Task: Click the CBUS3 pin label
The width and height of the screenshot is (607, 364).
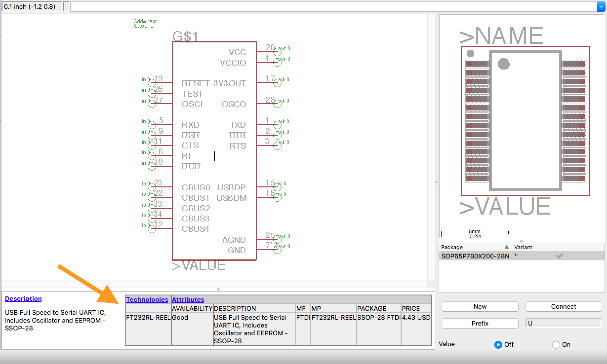Action: (196, 218)
